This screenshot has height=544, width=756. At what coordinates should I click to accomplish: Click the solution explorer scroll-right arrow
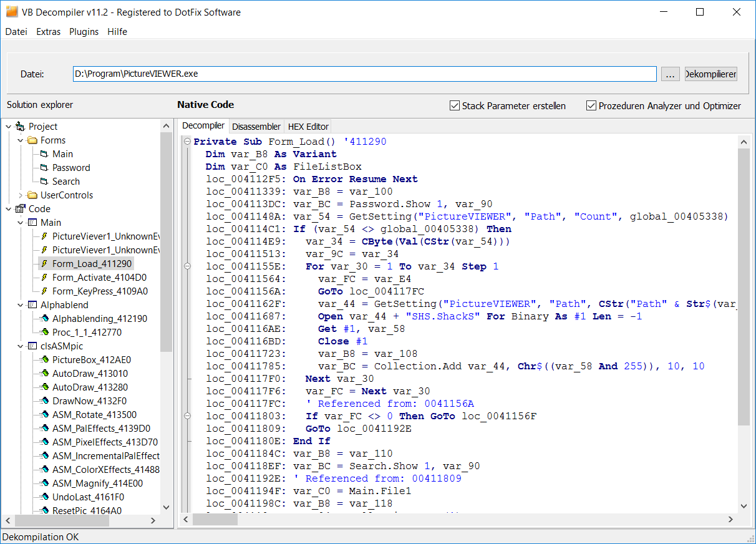coord(153,520)
